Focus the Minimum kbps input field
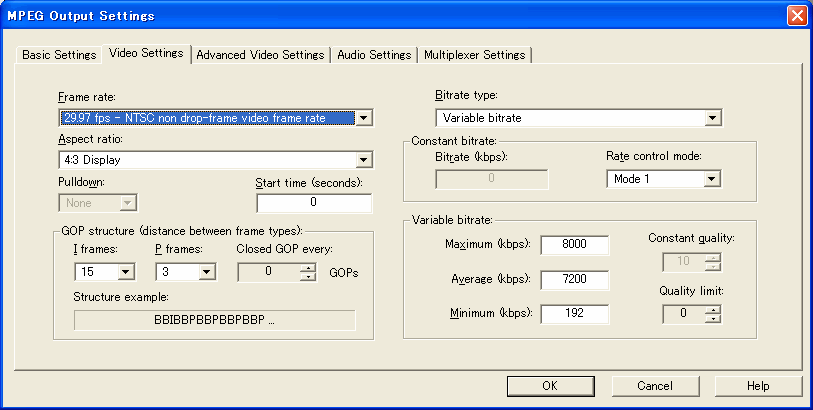The image size is (813, 410). (574, 314)
